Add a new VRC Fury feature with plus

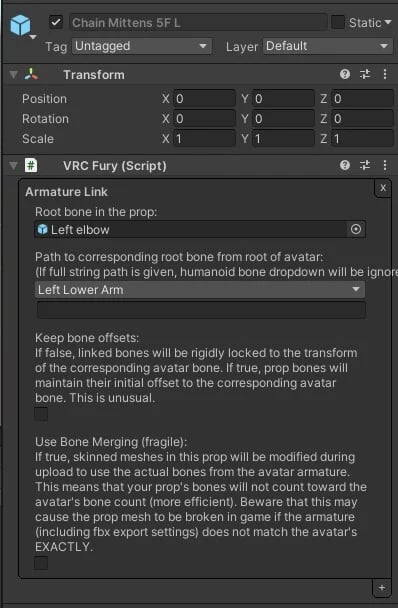pyautogui.click(x=382, y=588)
